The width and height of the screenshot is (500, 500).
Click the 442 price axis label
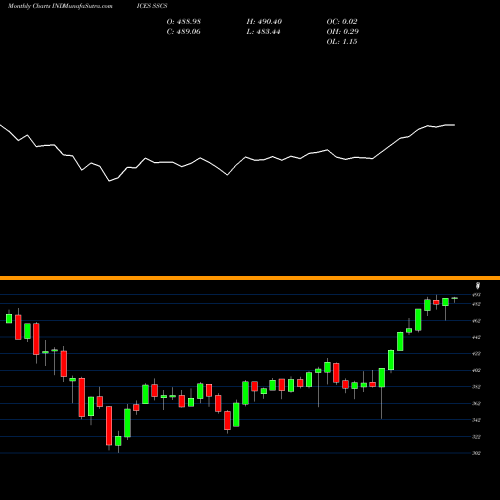476,337
